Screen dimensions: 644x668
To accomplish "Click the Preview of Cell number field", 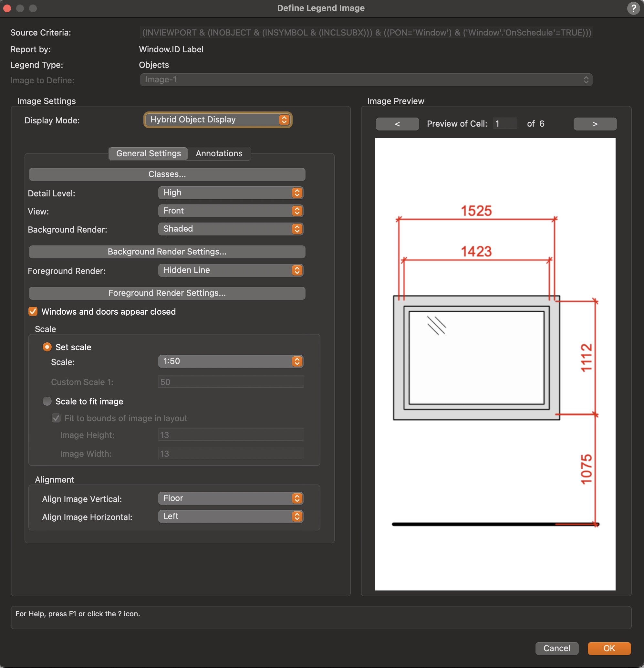I will click(504, 123).
